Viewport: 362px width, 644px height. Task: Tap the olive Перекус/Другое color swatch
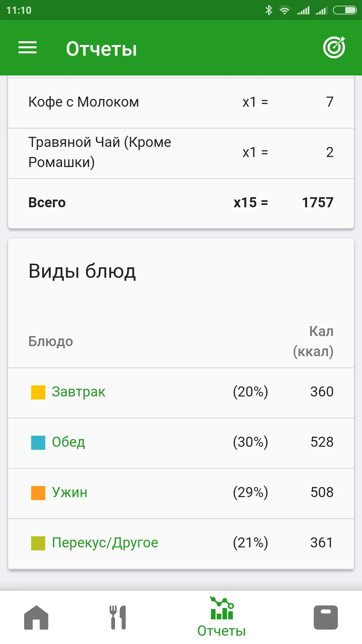(x=38, y=543)
